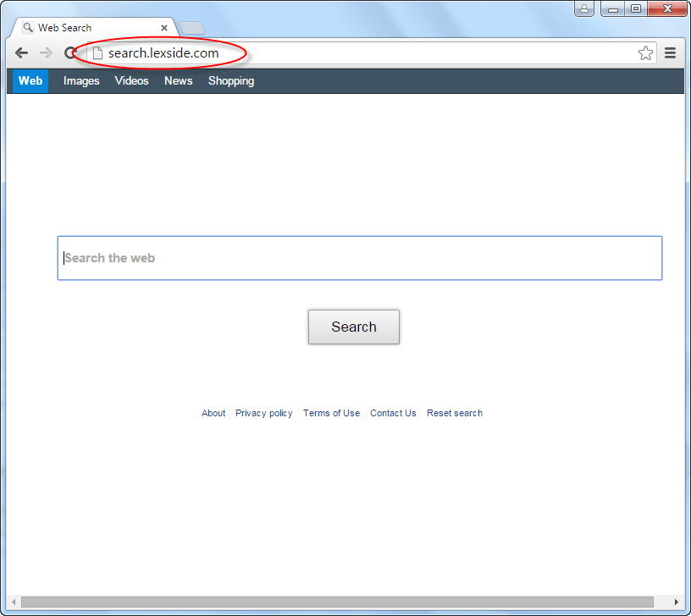Click the horizontal scrollbar thumb

pos(337,602)
